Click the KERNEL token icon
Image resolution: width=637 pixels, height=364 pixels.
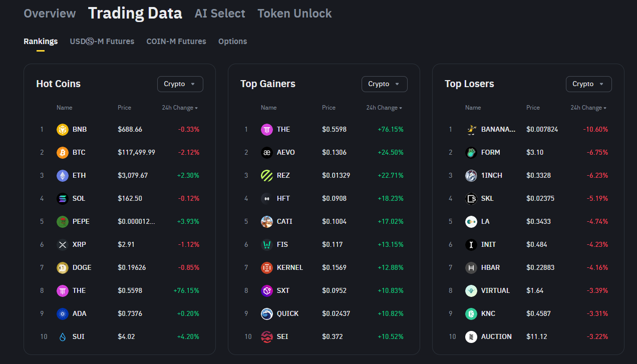click(266, 267)
